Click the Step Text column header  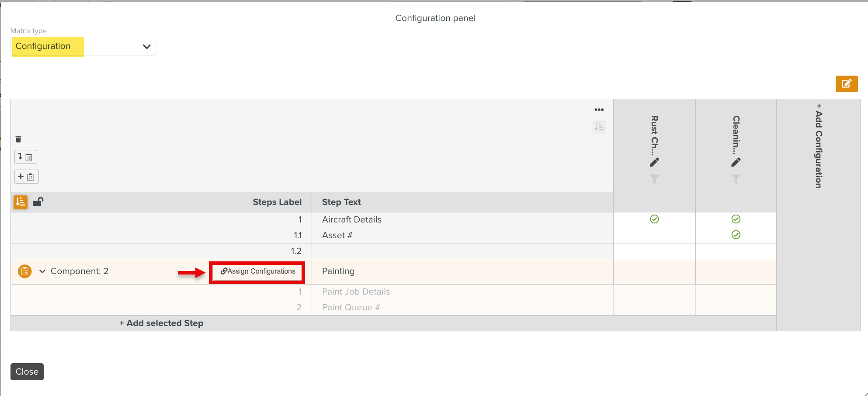click(341, 202)
